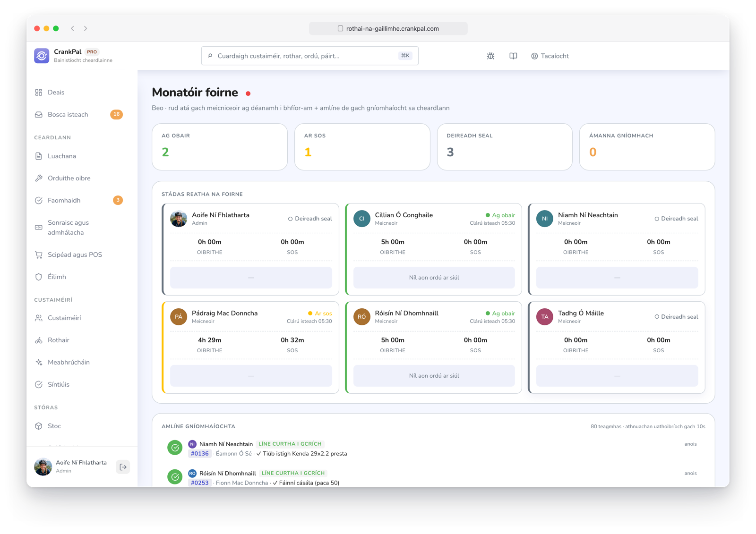Image resolution: width=756 pixels, height=534 pixels.
Task: Open Aoife Ní Fhlatharta staff card name
Action: (221, 215)
